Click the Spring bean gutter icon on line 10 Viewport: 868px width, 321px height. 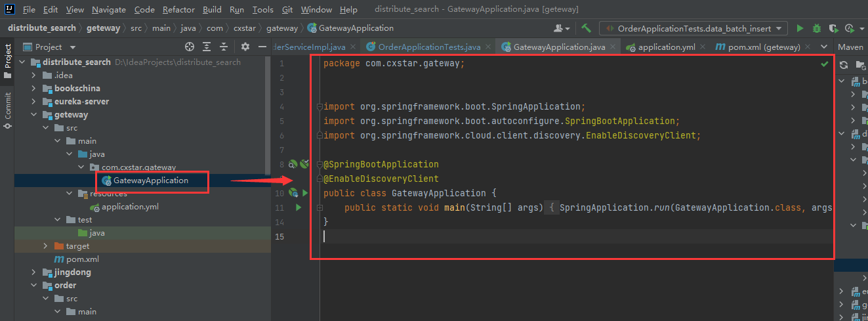tap(294, 192)
